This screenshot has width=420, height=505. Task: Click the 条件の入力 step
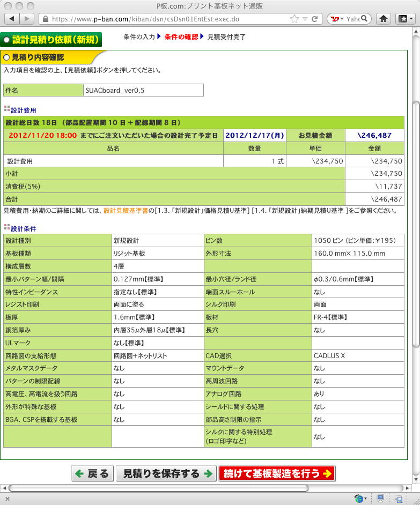tap(139, 36)
